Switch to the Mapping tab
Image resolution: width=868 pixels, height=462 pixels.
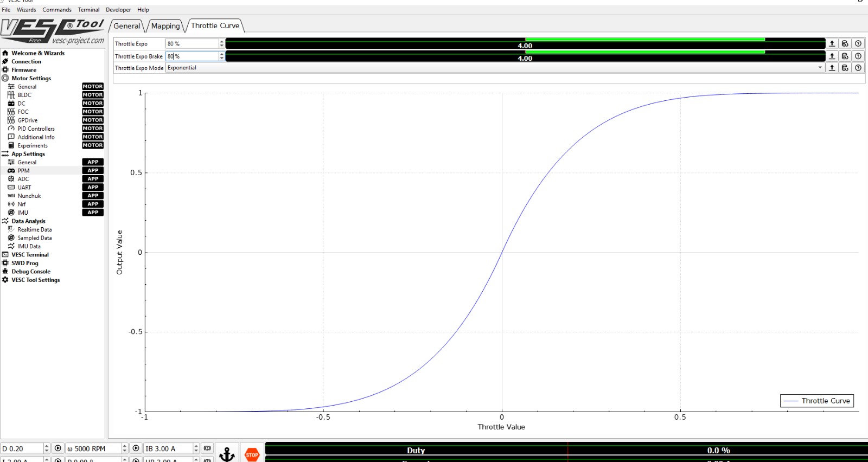(165, 26)
